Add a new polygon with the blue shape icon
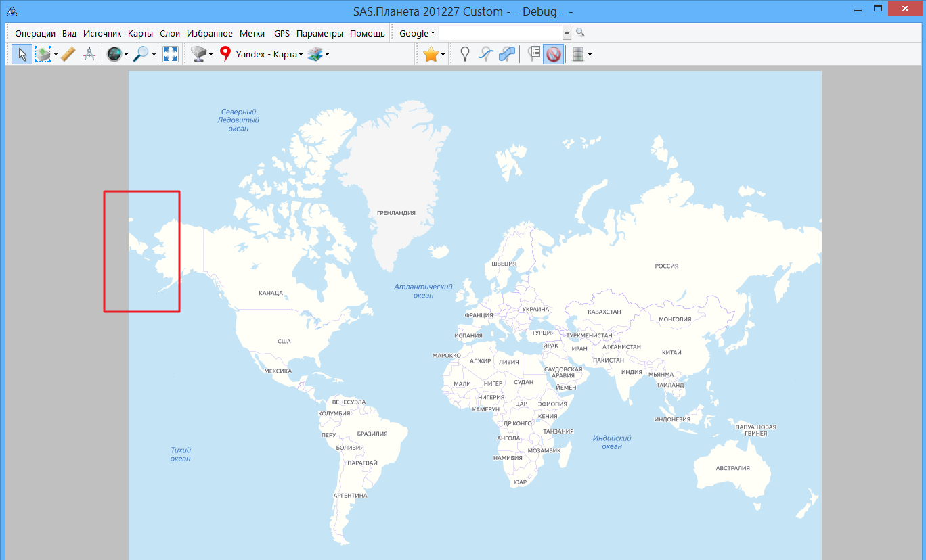The width and height of the screenshot is (926, 560). click(x=506, y=55)
